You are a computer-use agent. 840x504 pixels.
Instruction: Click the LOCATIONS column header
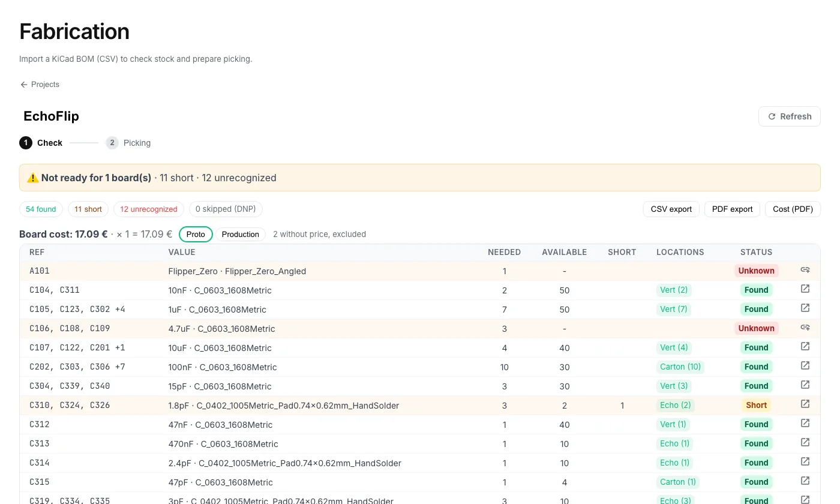[x=680, y=252]
